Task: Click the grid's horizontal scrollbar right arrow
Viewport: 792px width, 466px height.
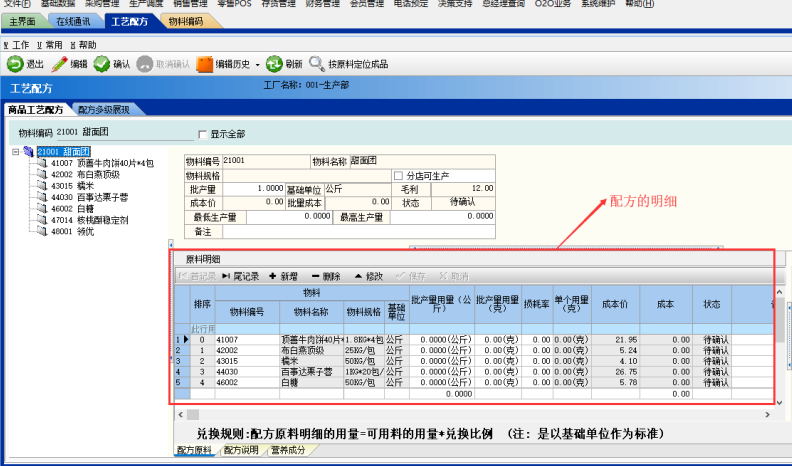Action: click(768, 415)
